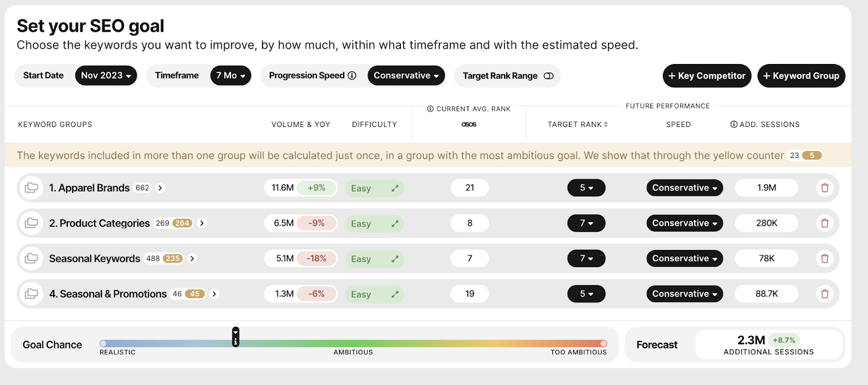This screenshot has width=868, height=385.
Task: Click trash icon for Product Categories row
Action: (825, 223)
